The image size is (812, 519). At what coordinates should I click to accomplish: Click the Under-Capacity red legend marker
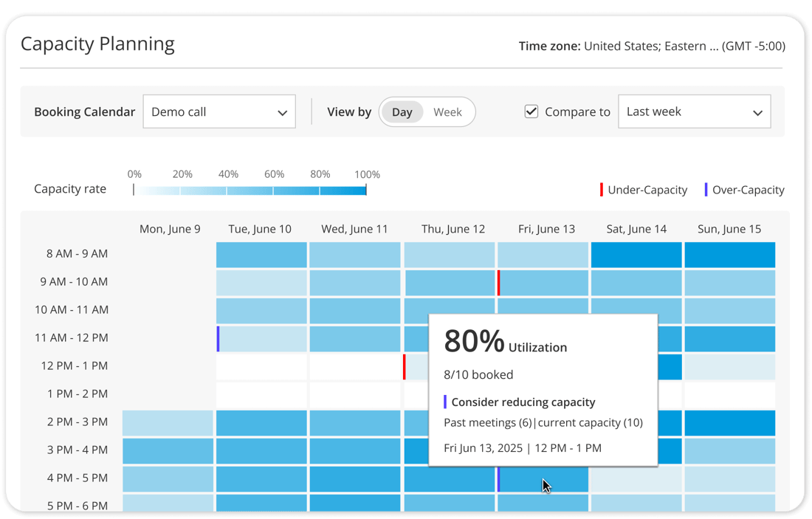coord(602,190)
